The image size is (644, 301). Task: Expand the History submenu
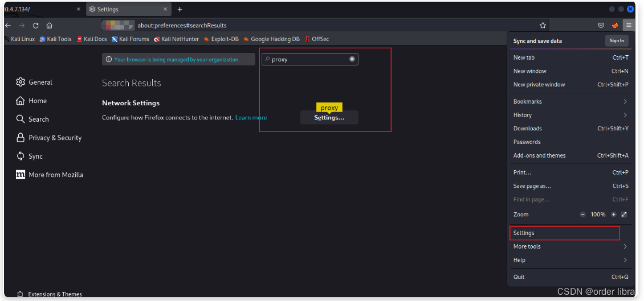pyautogui.click(x=571, y=115)
